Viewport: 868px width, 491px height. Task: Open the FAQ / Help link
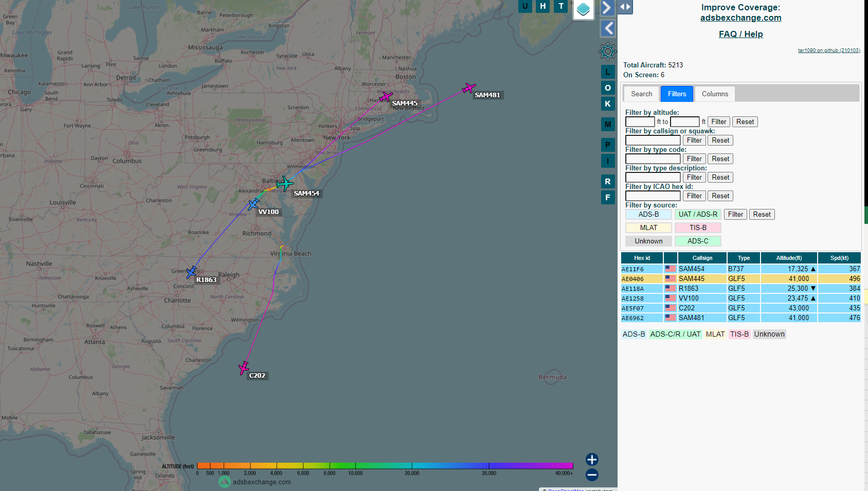point(740,34)
